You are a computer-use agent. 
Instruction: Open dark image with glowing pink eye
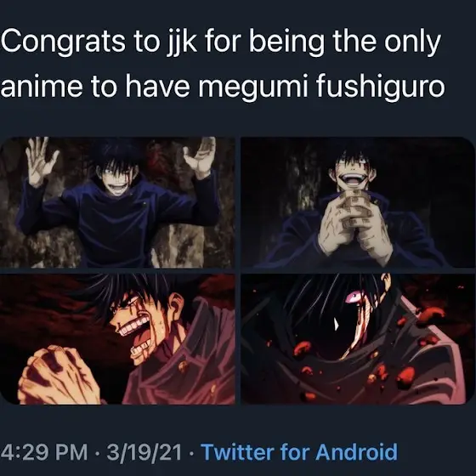[x=354, y=339]
